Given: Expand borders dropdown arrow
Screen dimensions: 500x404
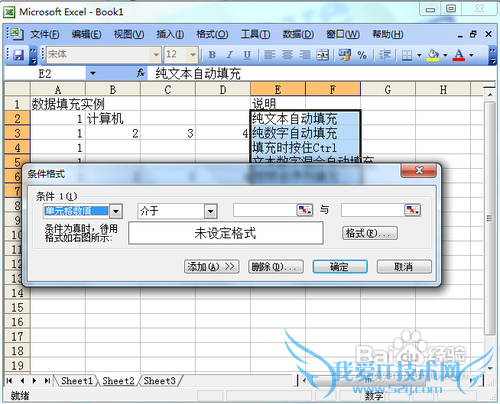Looking at the screenshot, I should (x=419, y=55).
